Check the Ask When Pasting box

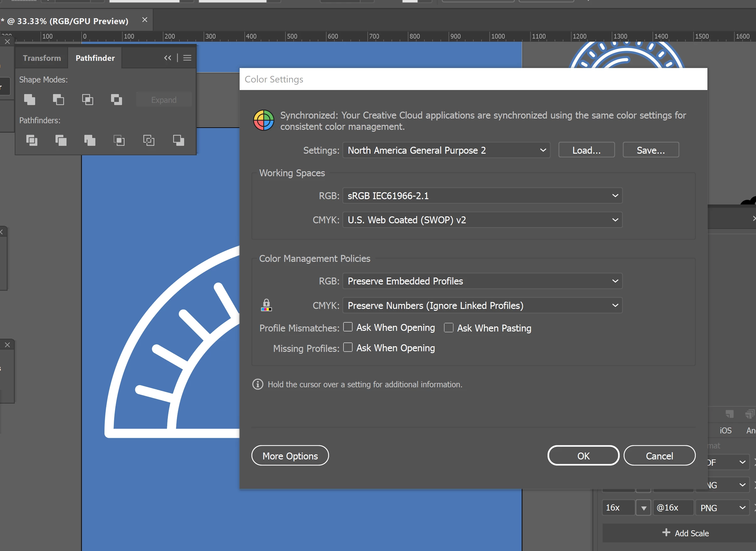point(448,328)
